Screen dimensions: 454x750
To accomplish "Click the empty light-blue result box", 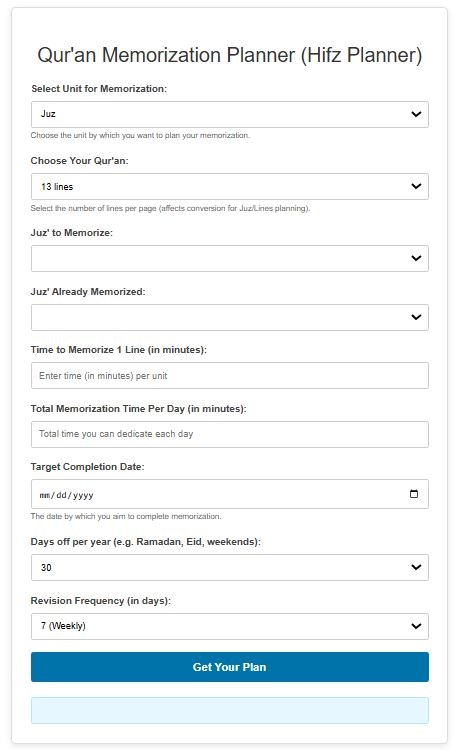I will 230,710.
